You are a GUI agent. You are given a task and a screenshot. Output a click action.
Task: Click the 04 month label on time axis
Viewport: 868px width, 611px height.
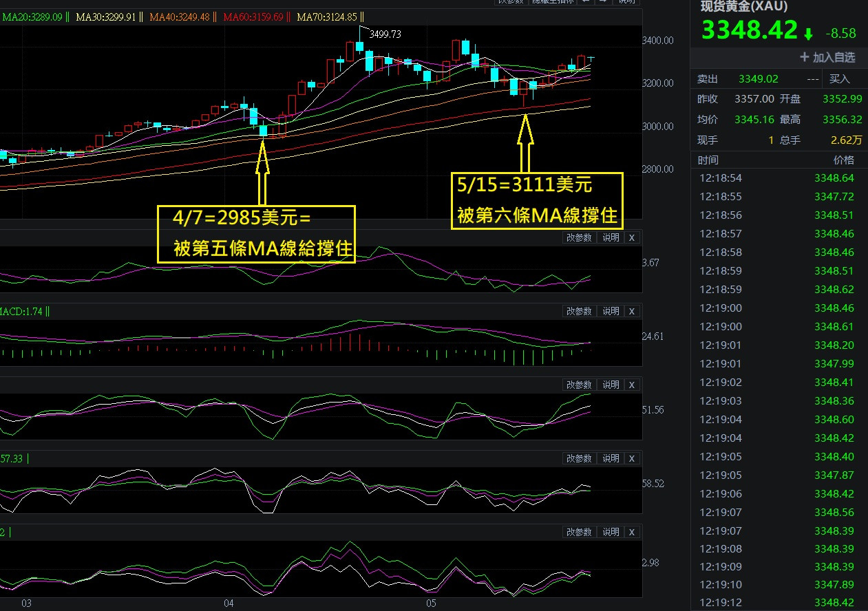click(x=230, y=603)
